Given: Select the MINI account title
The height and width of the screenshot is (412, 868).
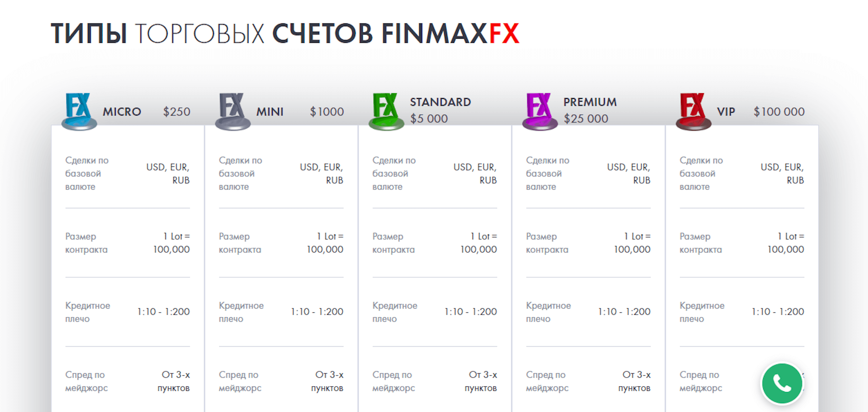Looking at the screenshot, I should point(270,112).
